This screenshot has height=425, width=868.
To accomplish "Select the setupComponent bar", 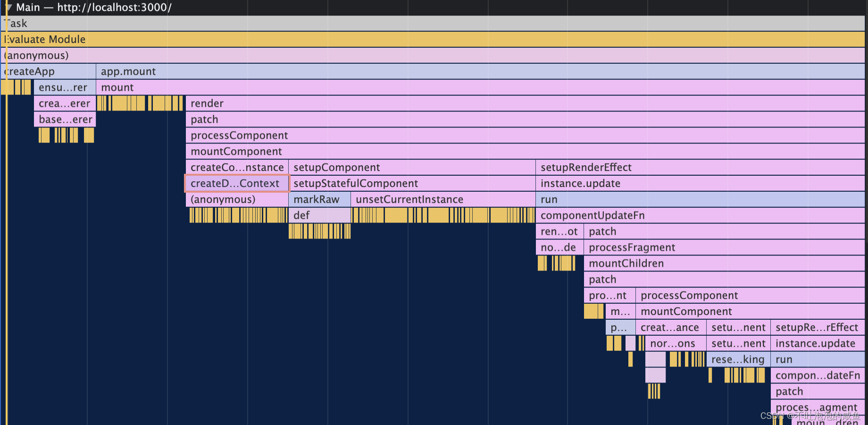I will point(412,168).
